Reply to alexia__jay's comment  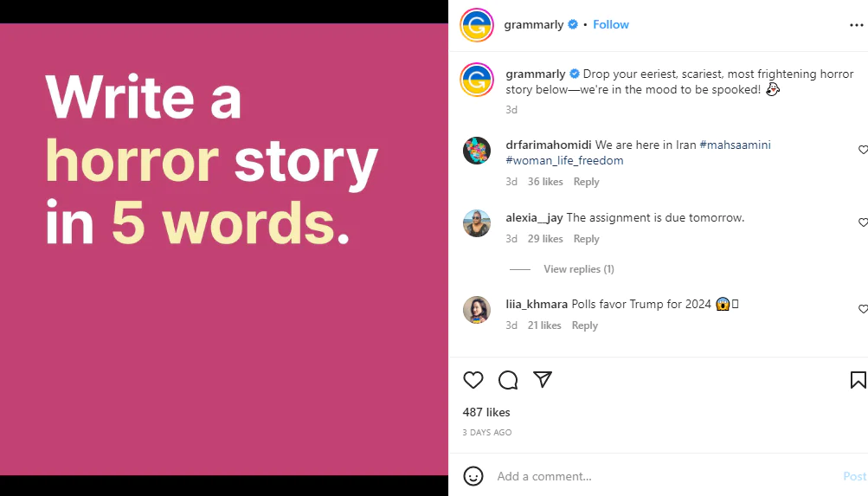(586, 239)
